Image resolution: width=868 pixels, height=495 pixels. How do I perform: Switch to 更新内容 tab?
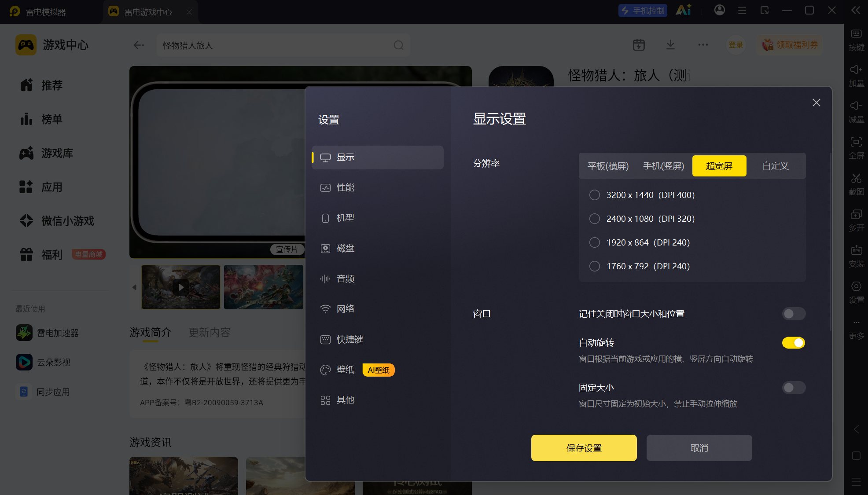210,332
